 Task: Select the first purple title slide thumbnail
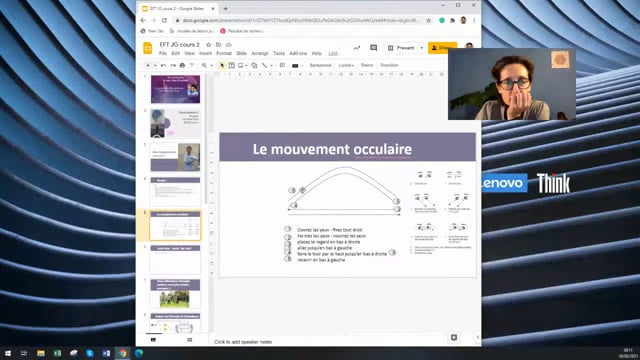click(176, 89)
